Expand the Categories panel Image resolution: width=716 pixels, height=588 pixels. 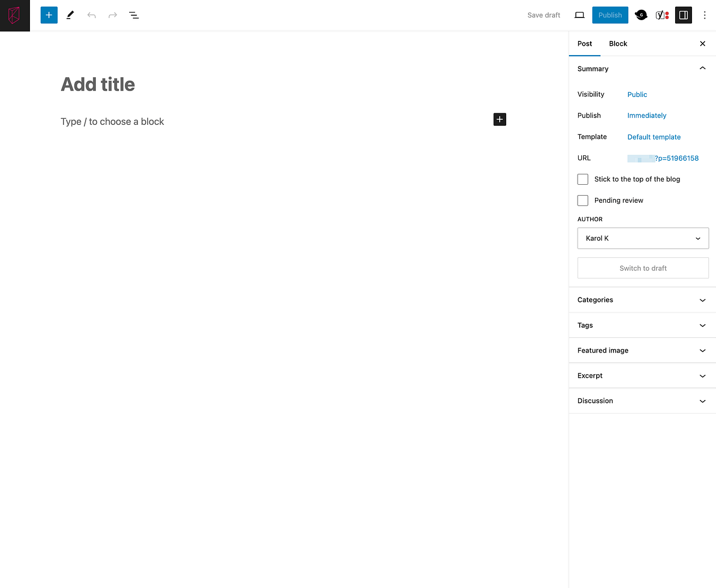point(642,300)
